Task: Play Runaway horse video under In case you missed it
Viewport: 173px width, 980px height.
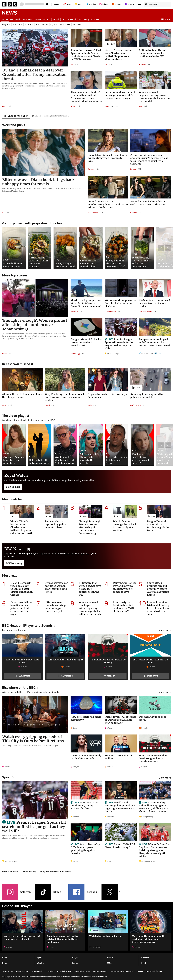Action: click(x=134, y=388)
